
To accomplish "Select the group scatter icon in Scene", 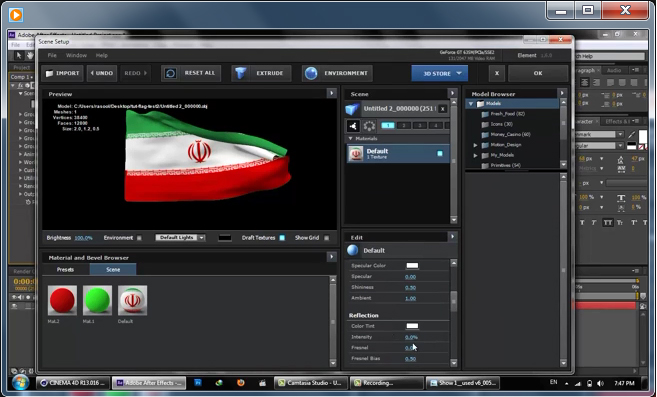I will (353, 125).
